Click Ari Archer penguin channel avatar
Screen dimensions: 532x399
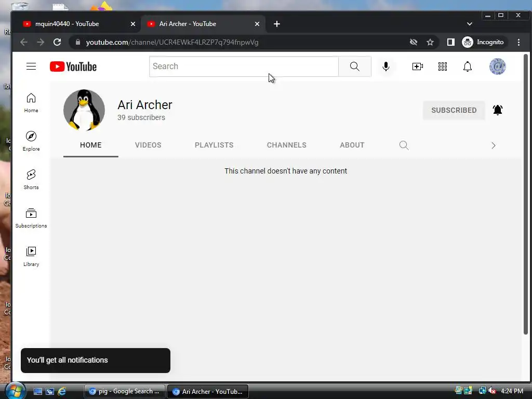tap(84, 110)
